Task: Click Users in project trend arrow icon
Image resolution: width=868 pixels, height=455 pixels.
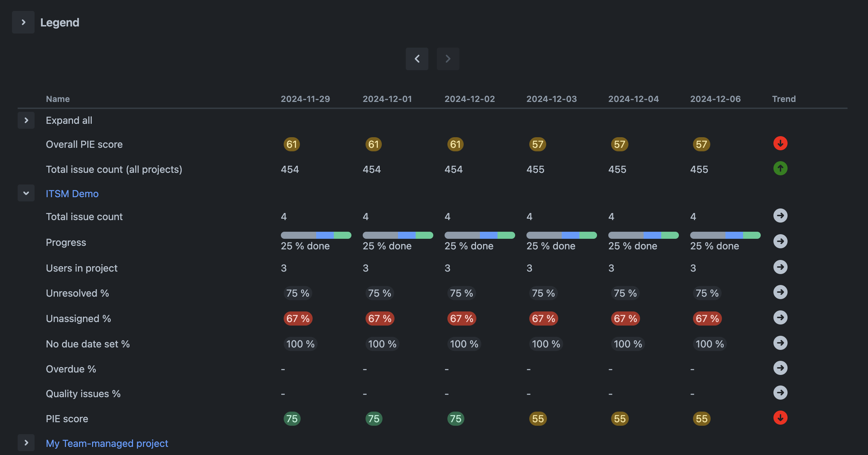Action: [780, 267]
